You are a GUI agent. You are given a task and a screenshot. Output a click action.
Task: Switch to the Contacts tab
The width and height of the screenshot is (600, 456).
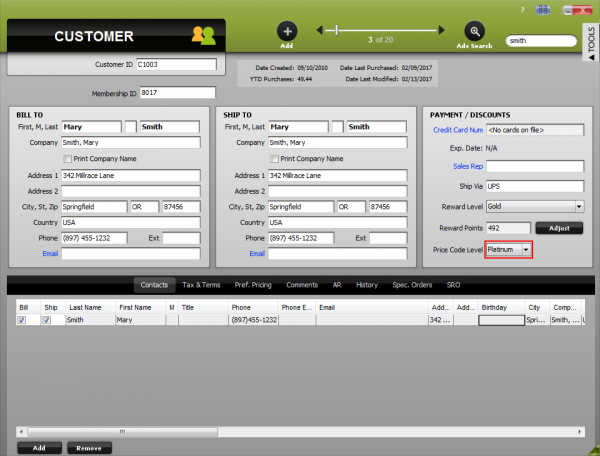154,285
